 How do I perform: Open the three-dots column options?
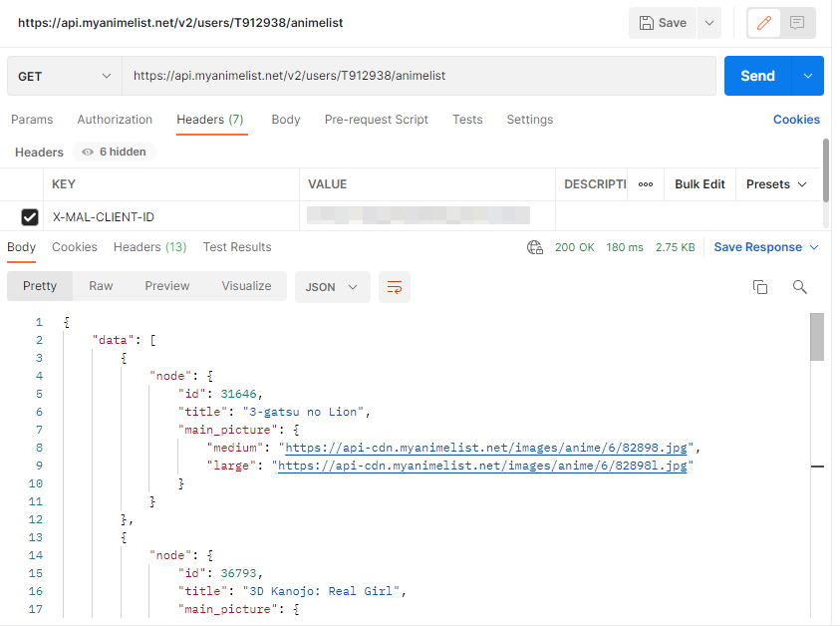click(x=646, y=184)
